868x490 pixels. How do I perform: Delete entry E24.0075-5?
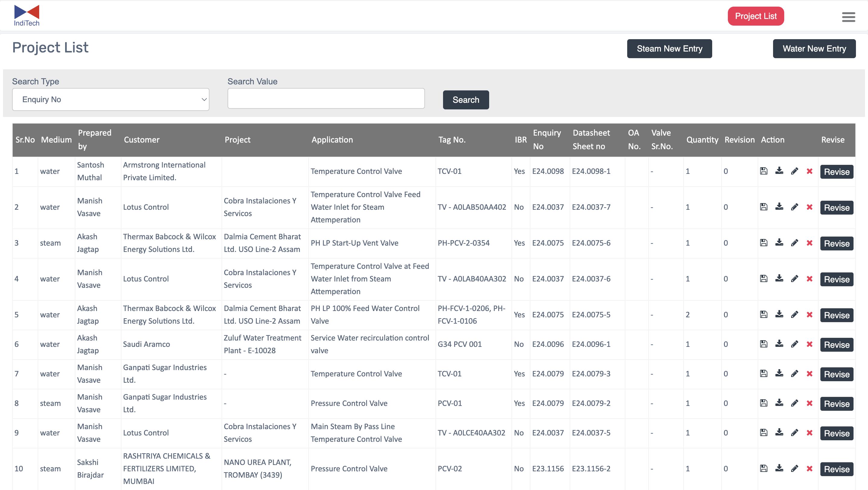pyautogui.click(x=809, y=315)
